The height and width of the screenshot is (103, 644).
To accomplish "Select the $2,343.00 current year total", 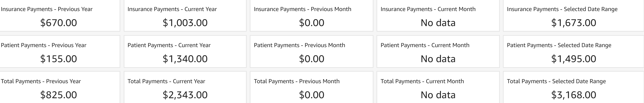I will (185, 95).
